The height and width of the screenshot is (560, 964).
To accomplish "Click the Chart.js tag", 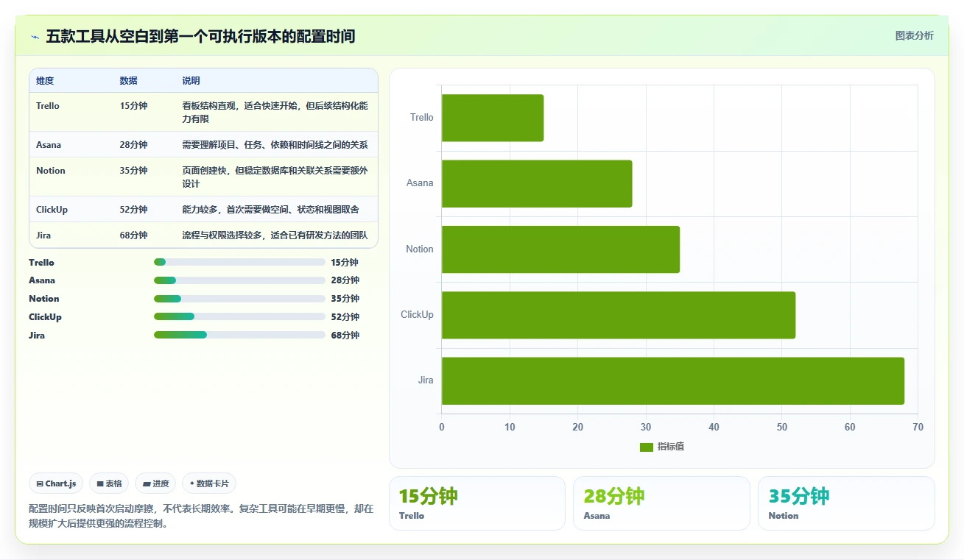I will (x=56, y=483).
